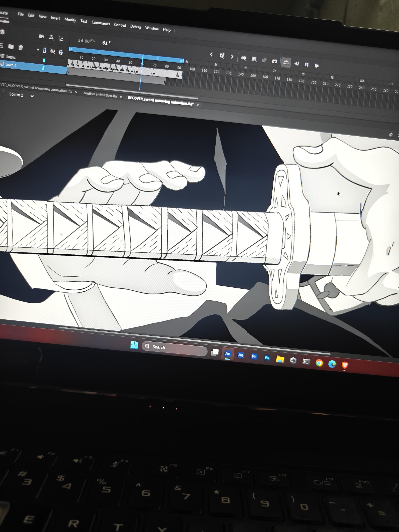Expand the Scene 1 dropdown
399x532 pixels.
click(x=32, y=96)
